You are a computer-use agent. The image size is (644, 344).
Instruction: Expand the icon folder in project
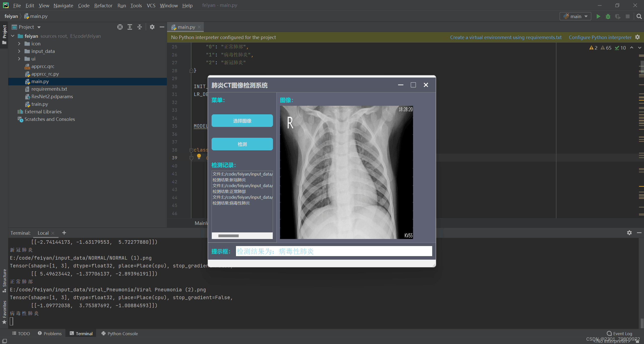19,44
